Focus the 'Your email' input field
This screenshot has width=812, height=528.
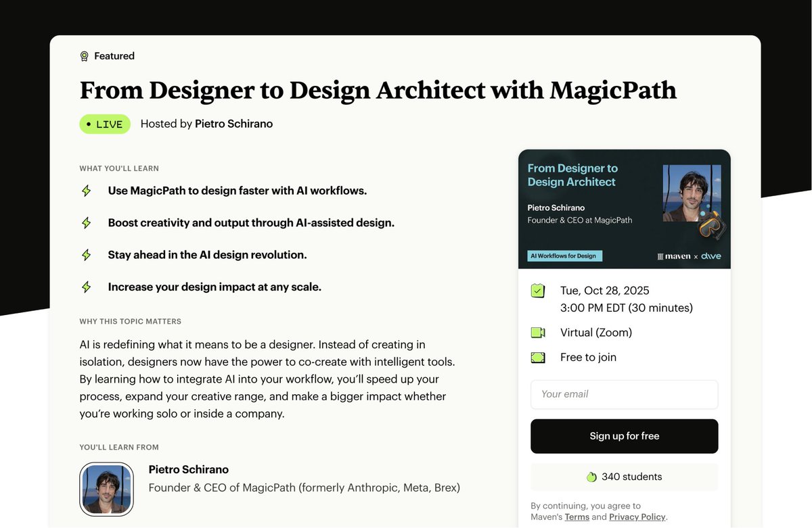click(x=624, y=394)
